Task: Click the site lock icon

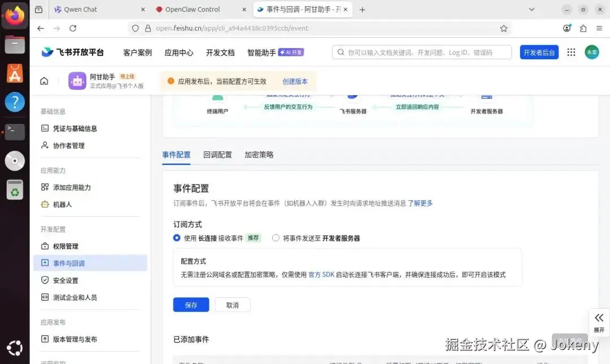Action: [148, 28]
